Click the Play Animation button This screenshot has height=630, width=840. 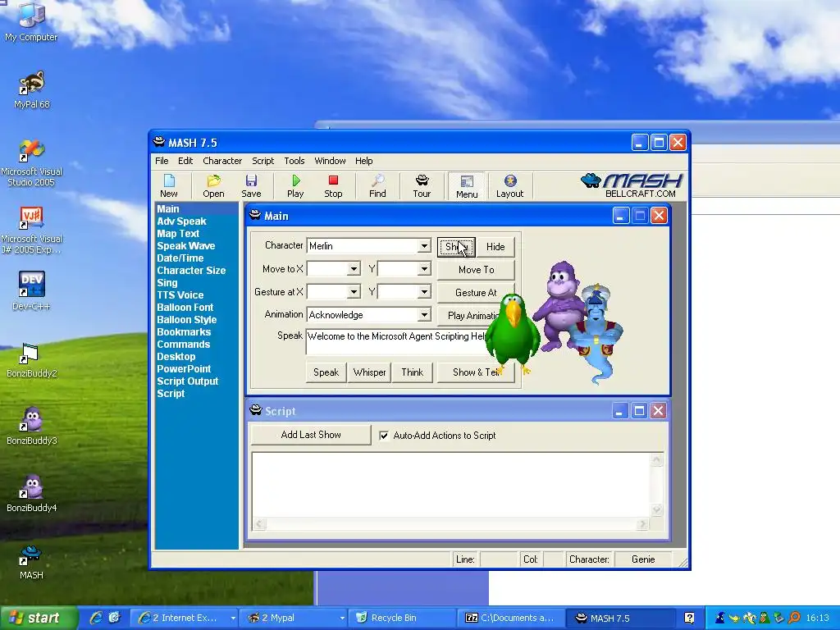coord(472,316)
